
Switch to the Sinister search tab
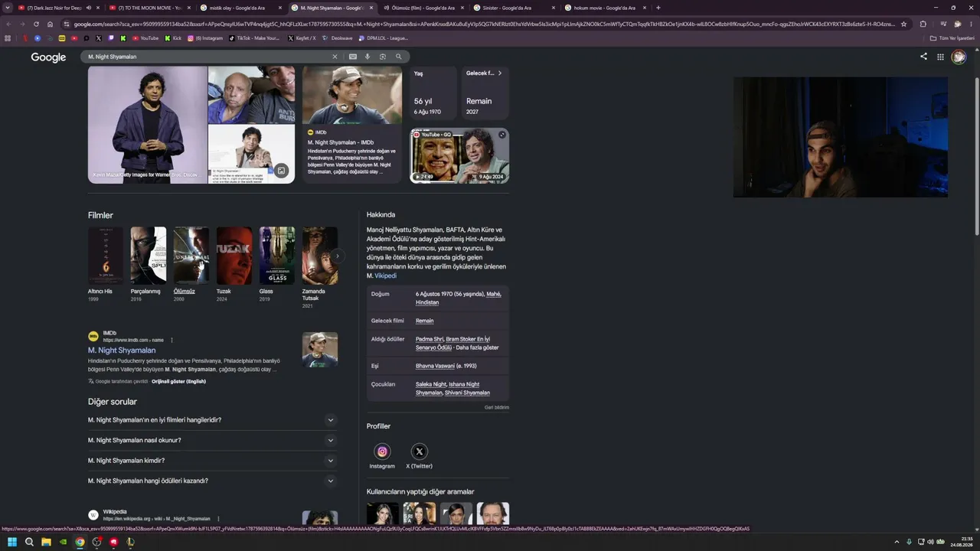(x=514, y=8)
